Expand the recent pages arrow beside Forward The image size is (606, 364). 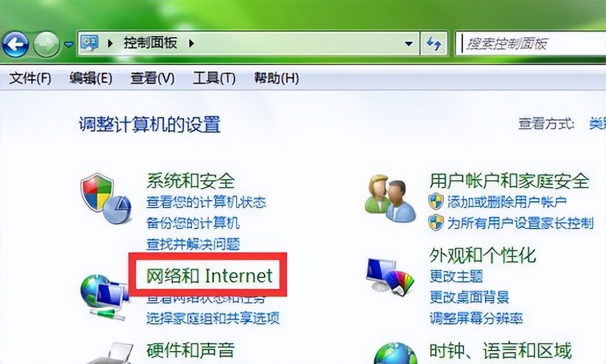point(69,45)
